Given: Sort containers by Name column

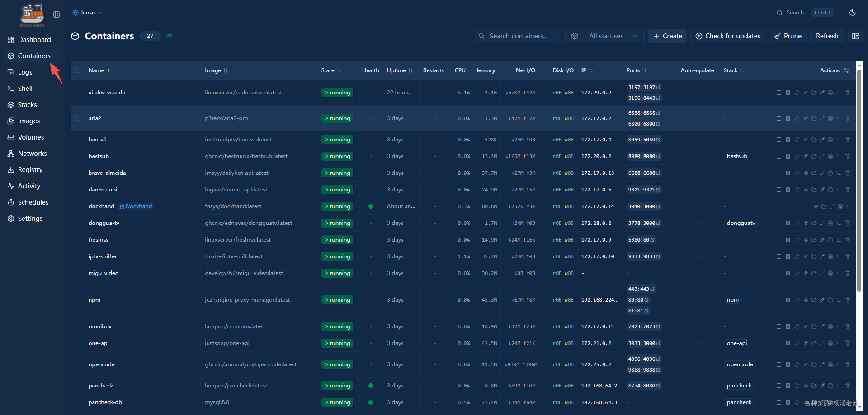Looking at the screenshot, I should pyautogui.click(x=99, y=70).
